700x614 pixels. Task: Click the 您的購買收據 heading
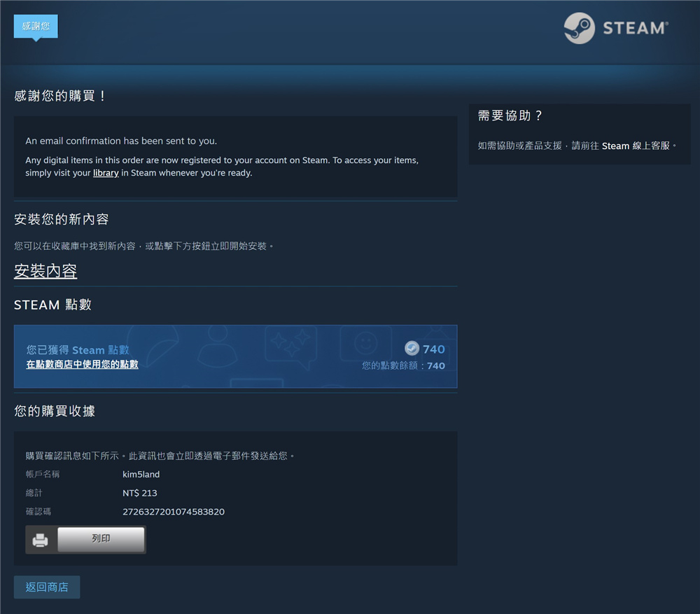click(55, 411)
